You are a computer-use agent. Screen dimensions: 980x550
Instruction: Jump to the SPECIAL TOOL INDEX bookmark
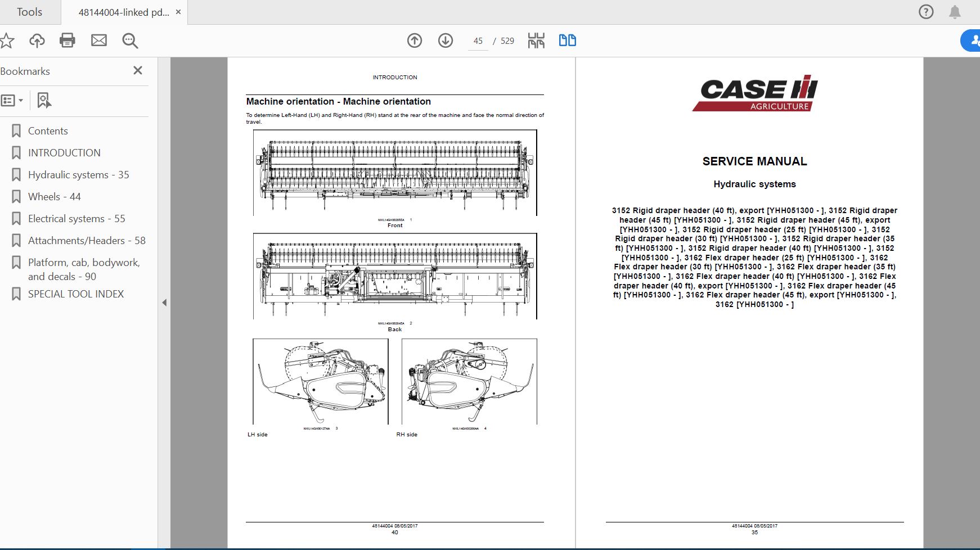tap(76, 294)
